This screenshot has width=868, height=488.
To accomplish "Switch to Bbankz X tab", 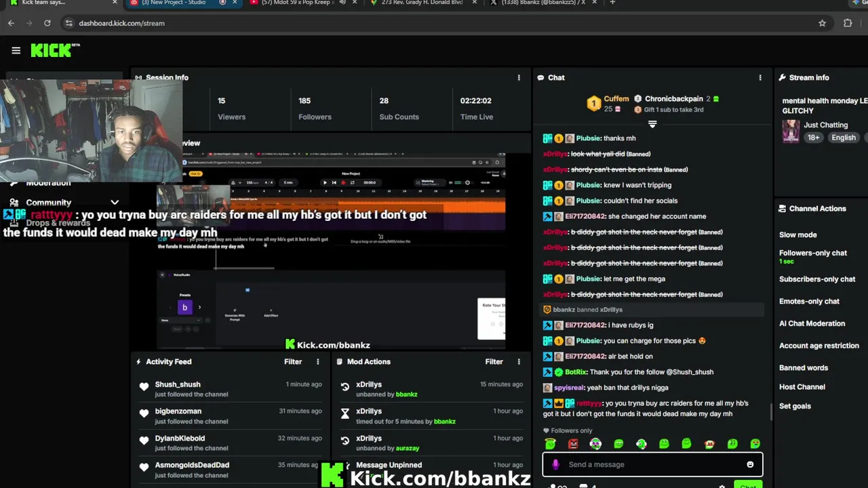I will (x=542, y=3).
